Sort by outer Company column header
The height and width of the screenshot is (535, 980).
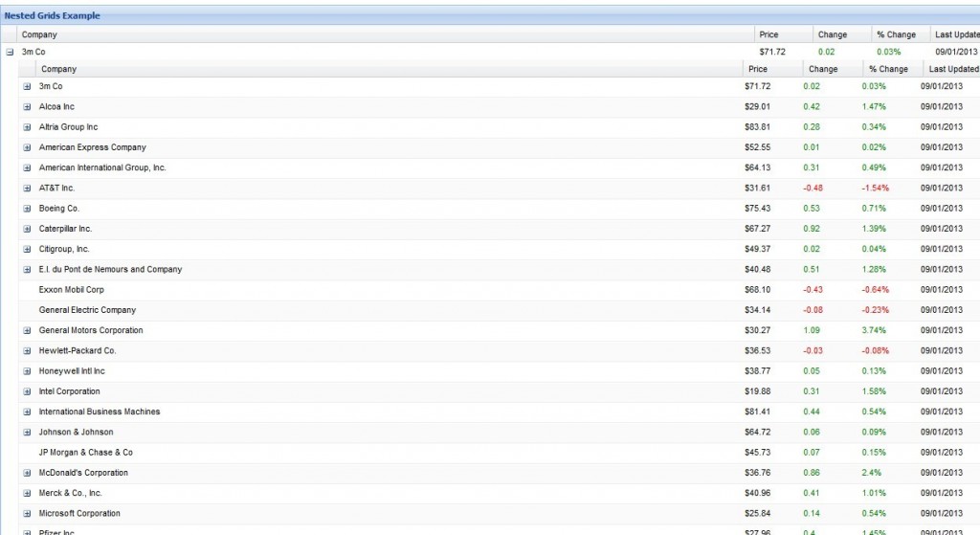pos(386,34)
